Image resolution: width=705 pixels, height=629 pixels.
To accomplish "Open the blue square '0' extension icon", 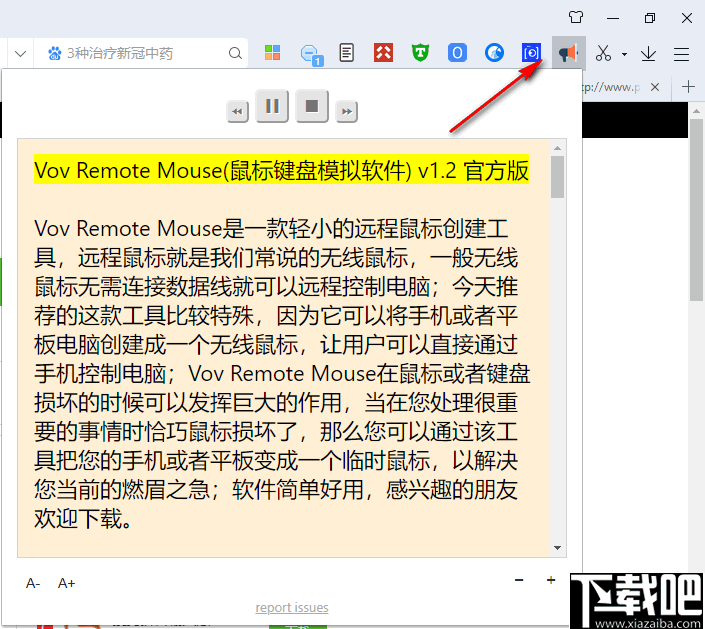I will point(457,53).
